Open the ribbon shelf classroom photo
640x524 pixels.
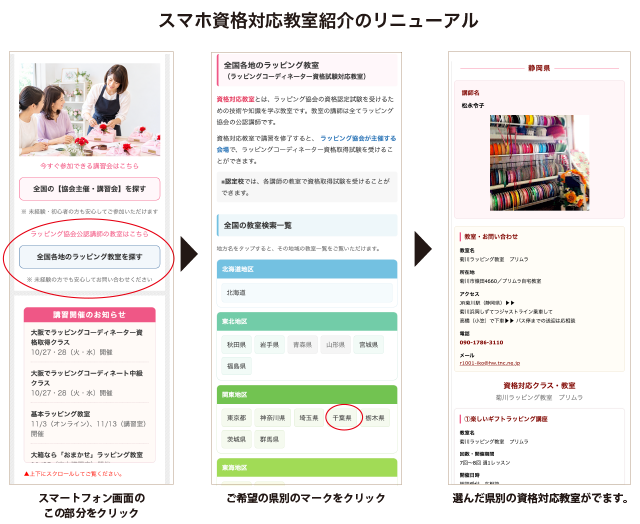(540, 163)
